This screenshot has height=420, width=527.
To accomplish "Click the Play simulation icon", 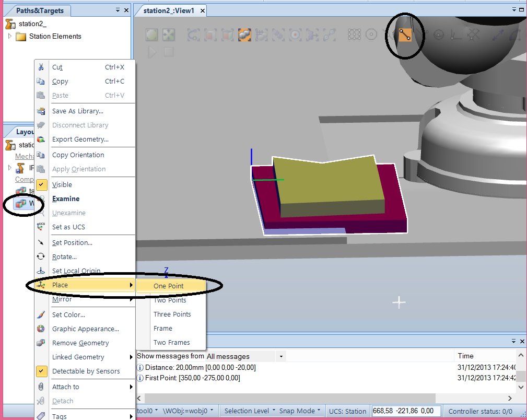I will (x=151, y=52).
